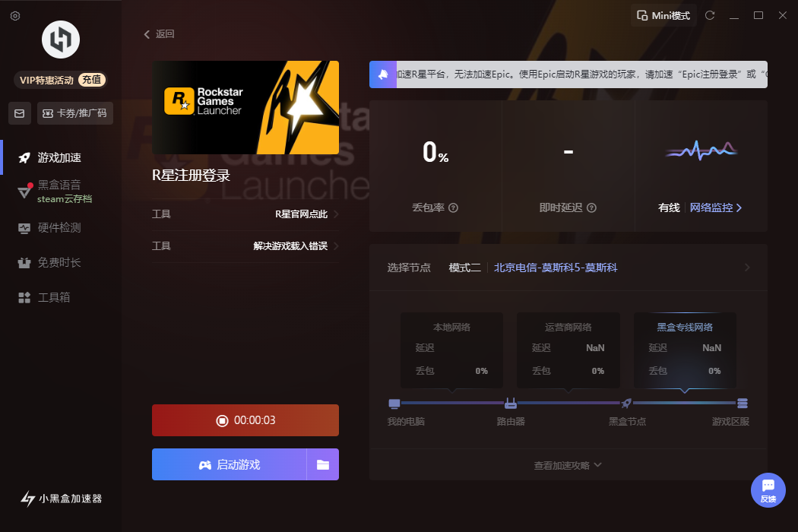
Task: Click the network waveform graph icon
Action: [701, 150]
